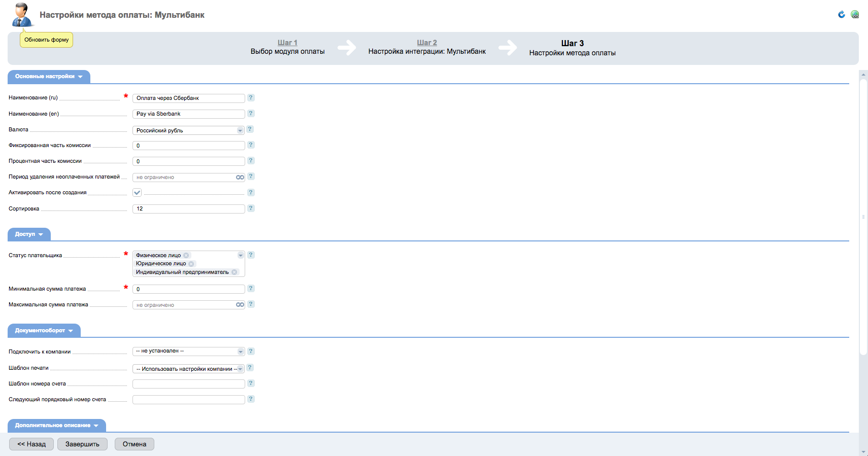Click the refresh icon in top right corner
868x456 pixels.
pos(842,14)
